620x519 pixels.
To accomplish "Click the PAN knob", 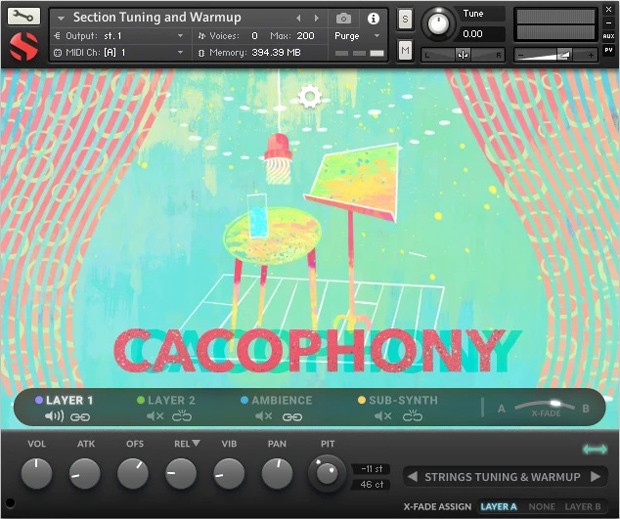I will click(x=277, y=474).
